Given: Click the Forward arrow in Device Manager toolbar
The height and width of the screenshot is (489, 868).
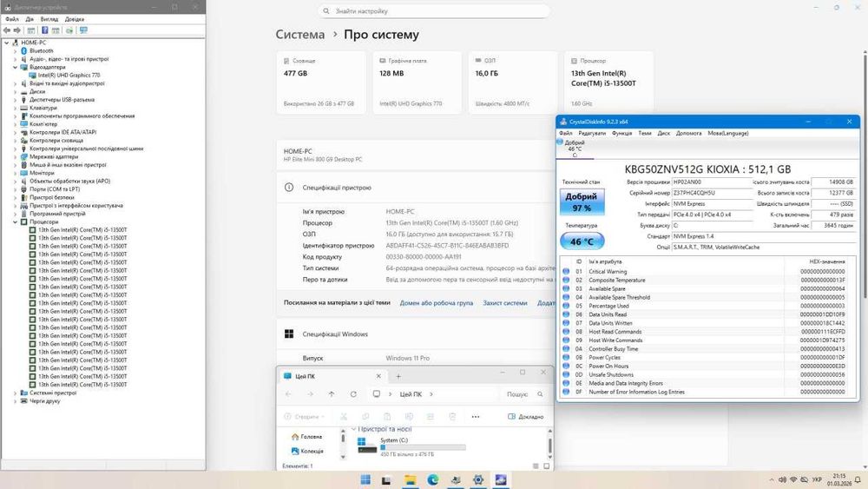Looking at the screenshot, I should tap(17, 30).
